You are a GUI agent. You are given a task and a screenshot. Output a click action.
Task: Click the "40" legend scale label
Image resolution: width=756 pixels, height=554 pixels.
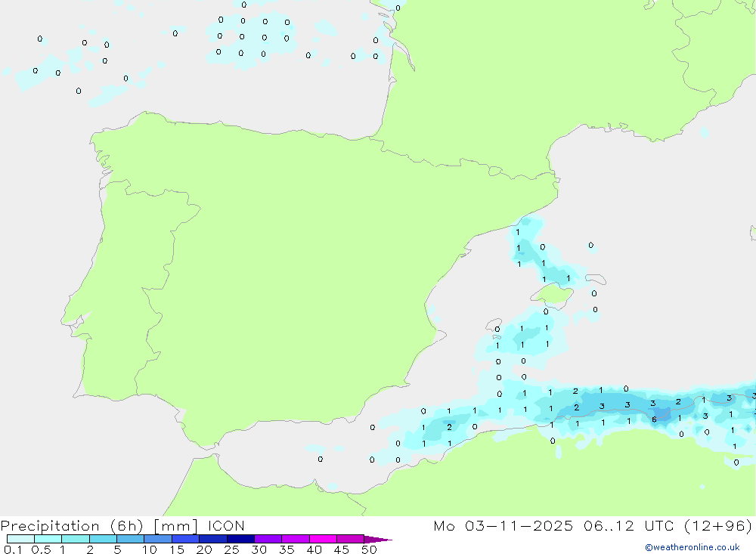pos(314,549)
